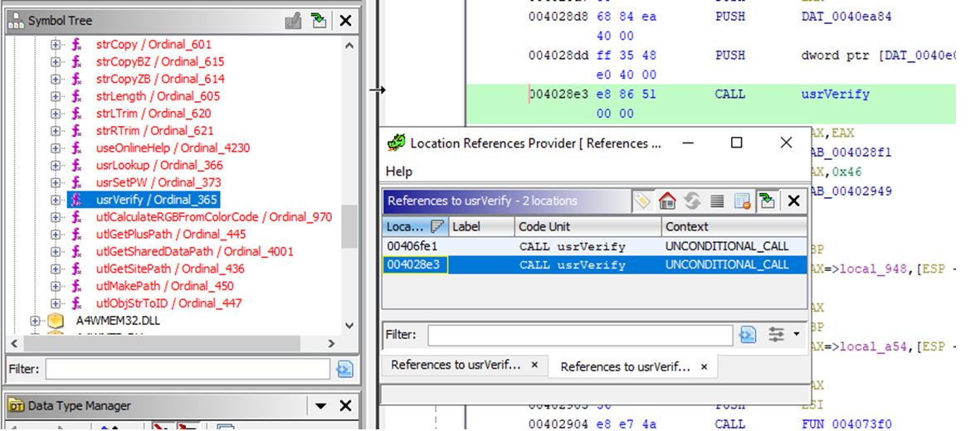Expand the strCopy / Ordinal_601 node
Image resolution: width=980 pixels, height=431 pixels.
[x=56, y=44]
